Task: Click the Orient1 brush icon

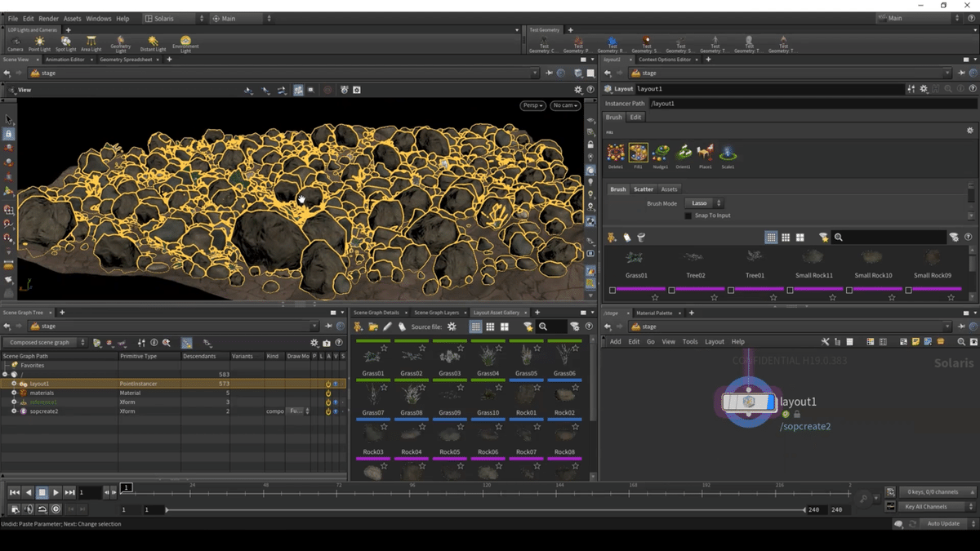Action: coord(684,153)
